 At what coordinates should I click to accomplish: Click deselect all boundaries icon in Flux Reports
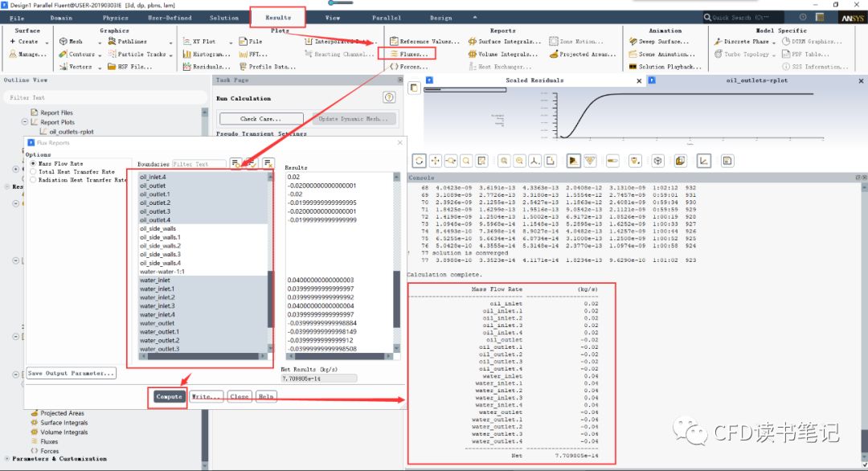[268, 163]
